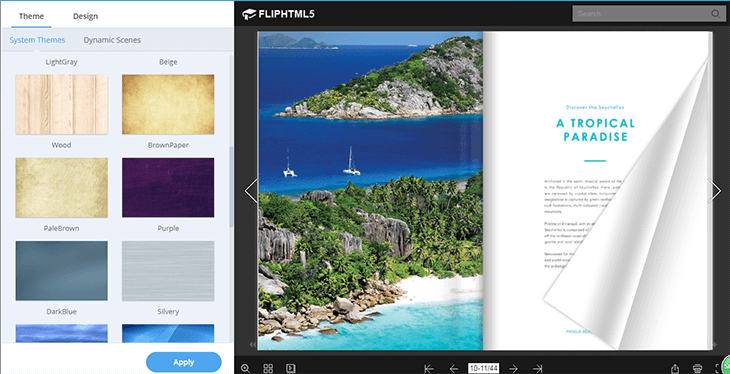Click the search magnifier icon
This screenshot has height=374, width=730.
[x=716, y=14]
